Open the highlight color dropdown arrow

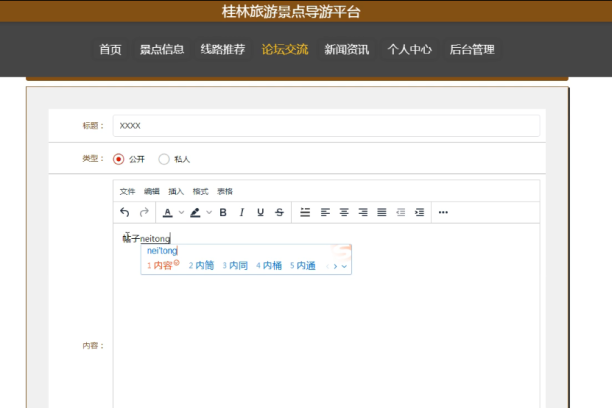pyautogui.click(x=208, y=213)
